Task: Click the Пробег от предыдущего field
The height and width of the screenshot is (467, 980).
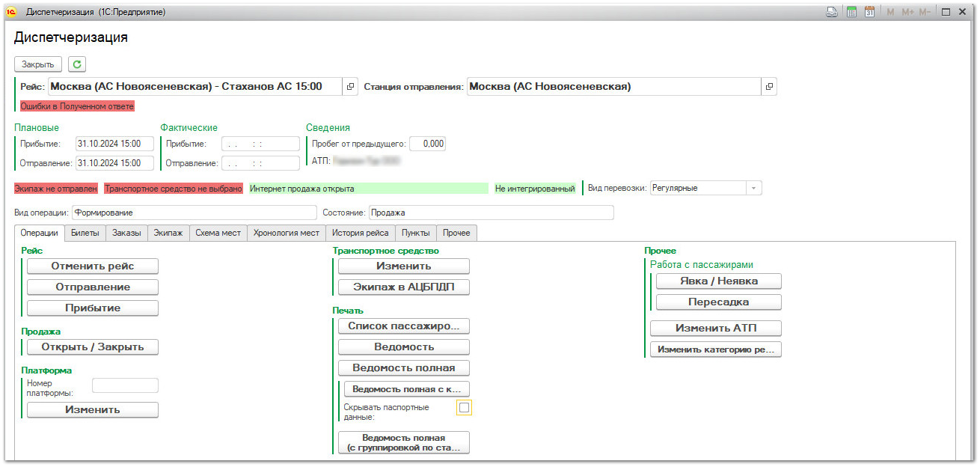Action: [x=427, y=144]
